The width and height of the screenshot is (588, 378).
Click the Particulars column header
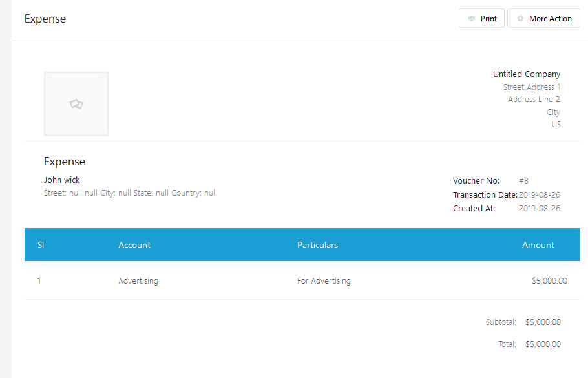click(x=317, y=245)
